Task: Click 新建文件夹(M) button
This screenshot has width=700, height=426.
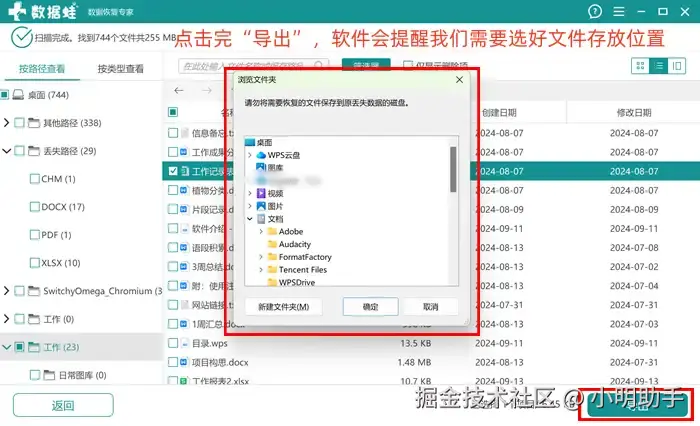Action: coord(283,307)
